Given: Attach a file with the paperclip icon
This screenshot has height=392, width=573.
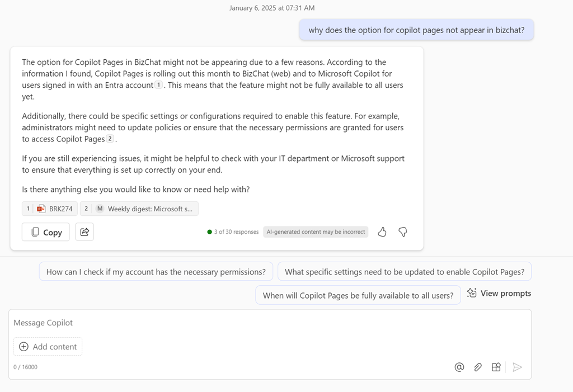Looking at the screenshot, I should click(478, 367).
